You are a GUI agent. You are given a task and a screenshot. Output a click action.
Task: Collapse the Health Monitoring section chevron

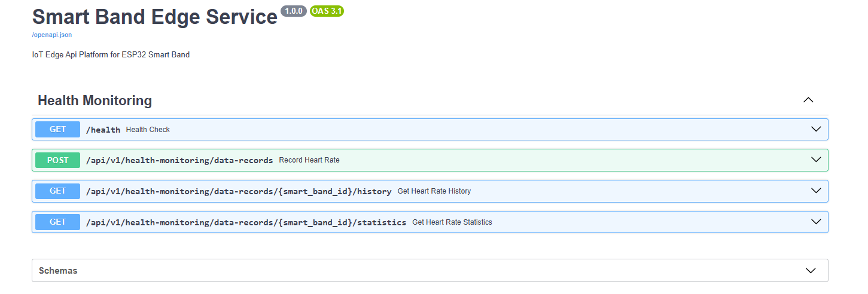click(808, 100)
